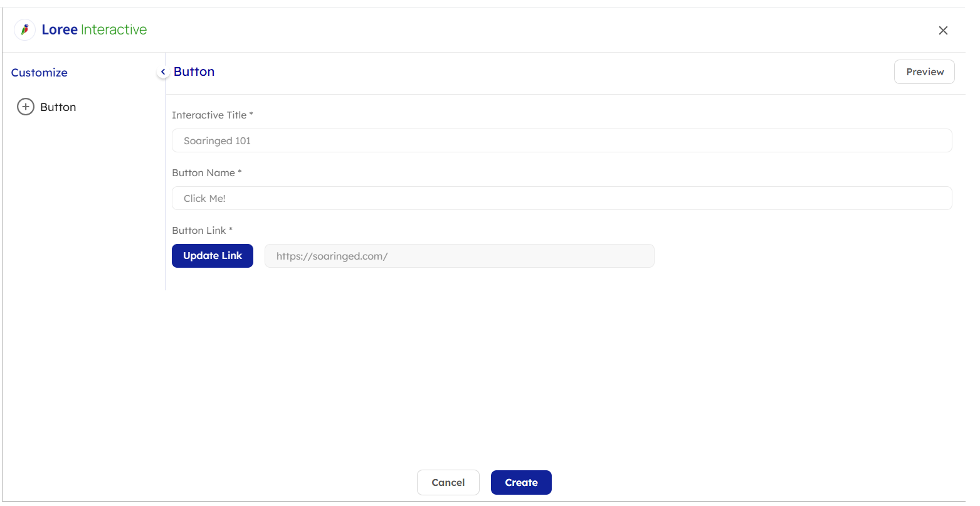
Task: Click the required asterisk after Interactive Title
Action: (x=251, y=114)
